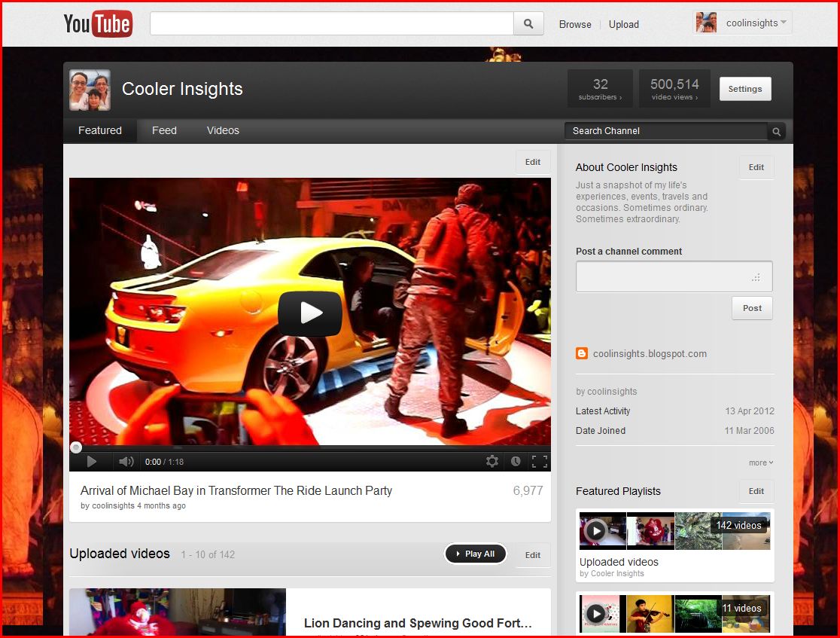Click the YouTube logo
The height and width of the screenshot is (638, 840).
point(98,24)
